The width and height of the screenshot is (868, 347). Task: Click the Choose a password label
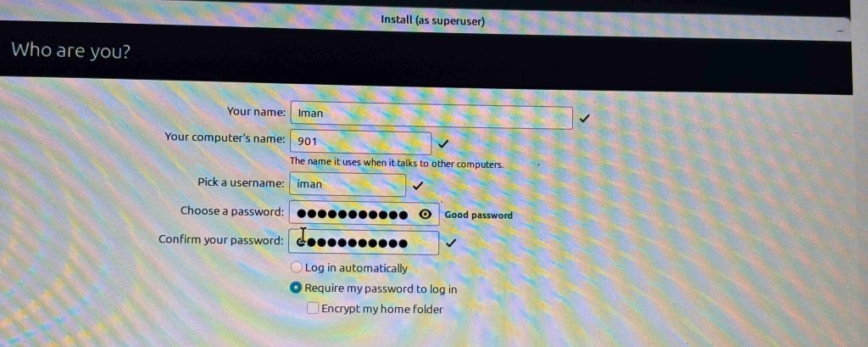tap(232, 210)
